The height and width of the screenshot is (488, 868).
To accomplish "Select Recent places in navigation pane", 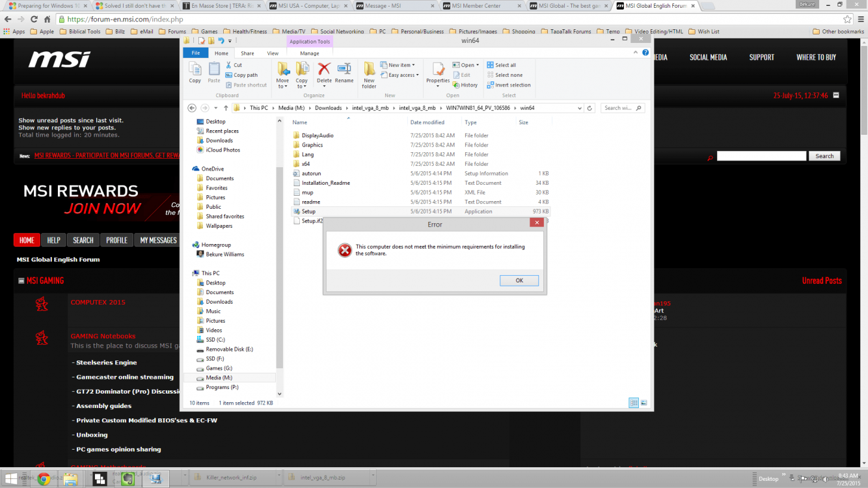I will (222, 131).
